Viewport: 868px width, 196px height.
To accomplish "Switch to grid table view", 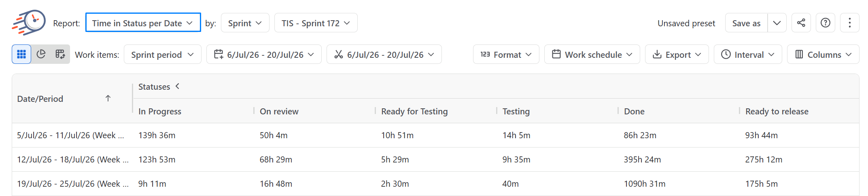I will (x=21, y=54).
